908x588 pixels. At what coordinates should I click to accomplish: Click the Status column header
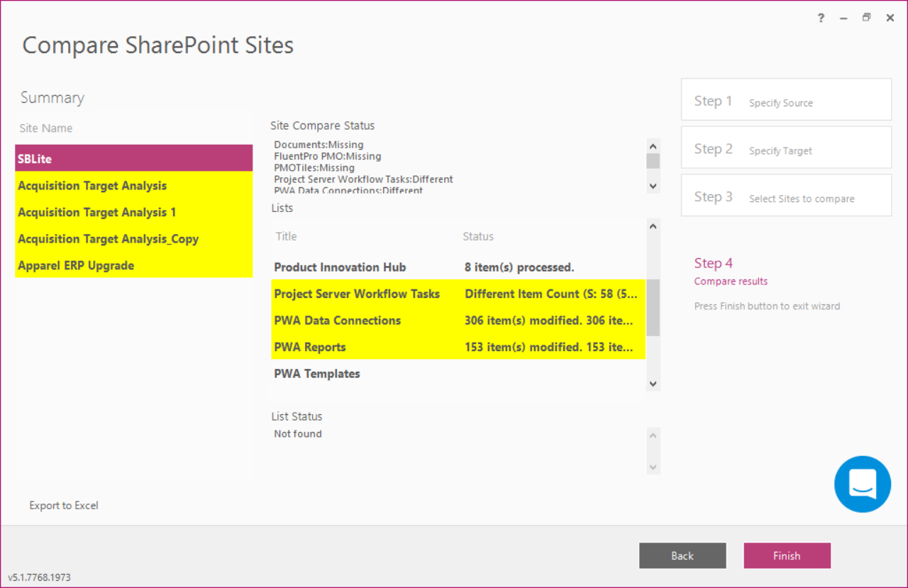coord(478,236)
